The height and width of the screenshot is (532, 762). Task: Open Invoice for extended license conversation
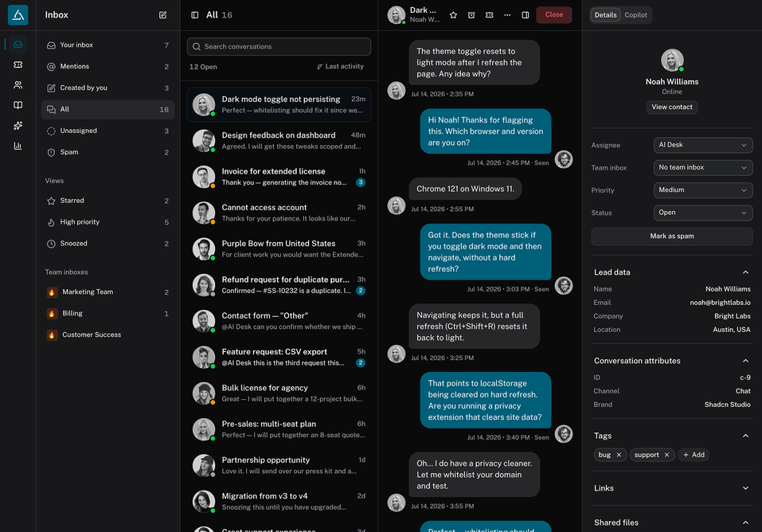(279, 177)
